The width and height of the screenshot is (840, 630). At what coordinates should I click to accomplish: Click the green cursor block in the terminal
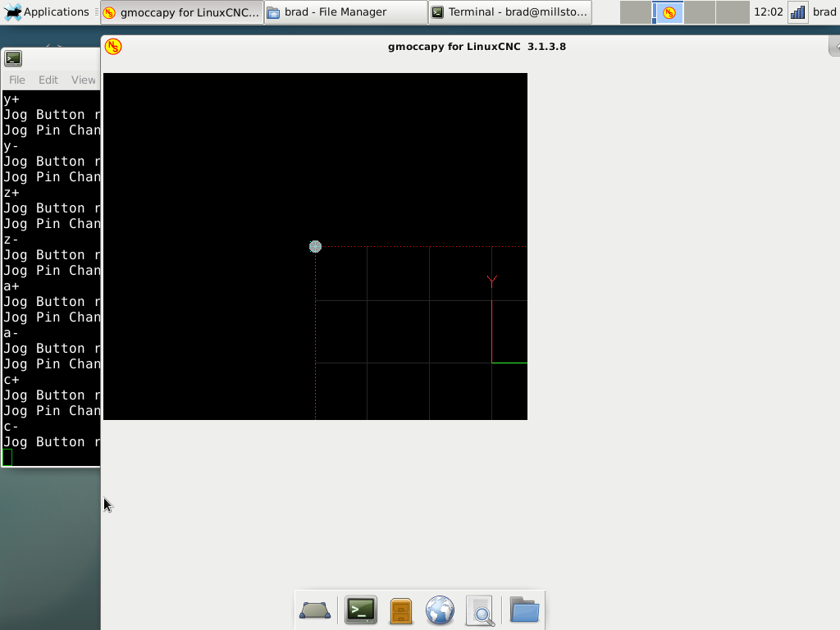point(7,458)
